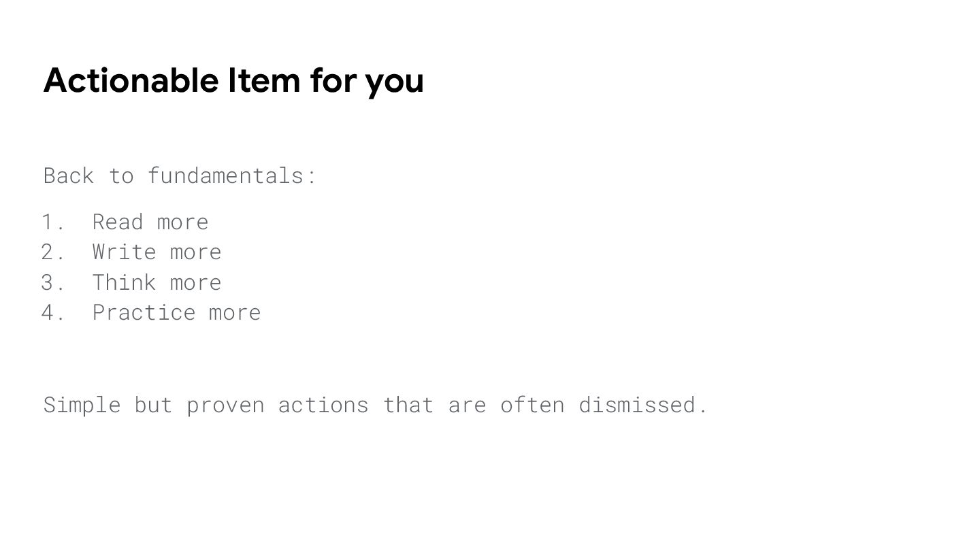Click the word "fundamentals:" in the subtitle
This screenshot has width=980, height=551.
232,176
